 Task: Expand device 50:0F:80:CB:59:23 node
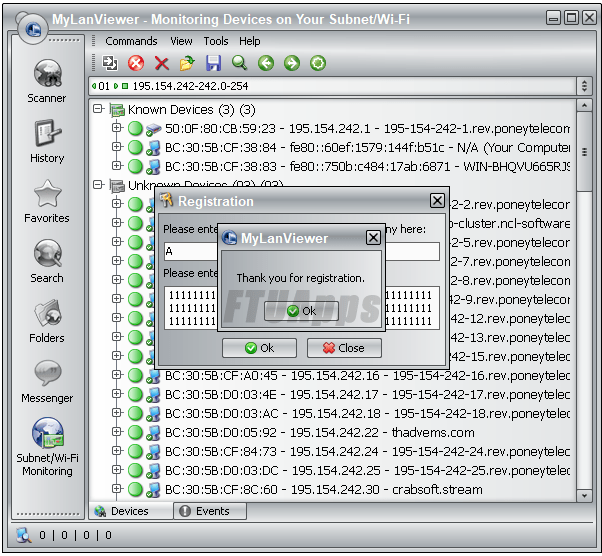click(x=117, y=128)
